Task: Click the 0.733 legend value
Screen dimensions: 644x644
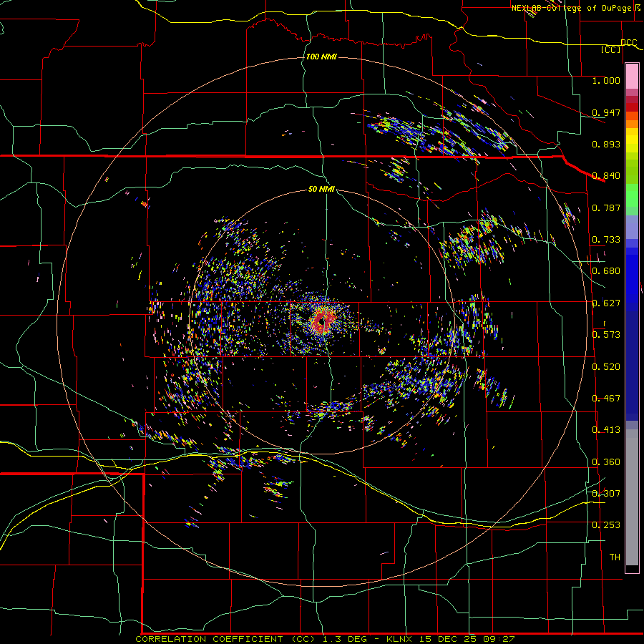Action: pos(606,240)
